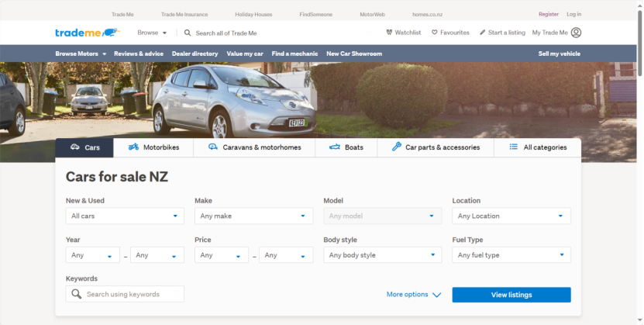Open the Watchlist binoculars icon
Viewport: 644px width, 325px height.
[x=389, y=33]
